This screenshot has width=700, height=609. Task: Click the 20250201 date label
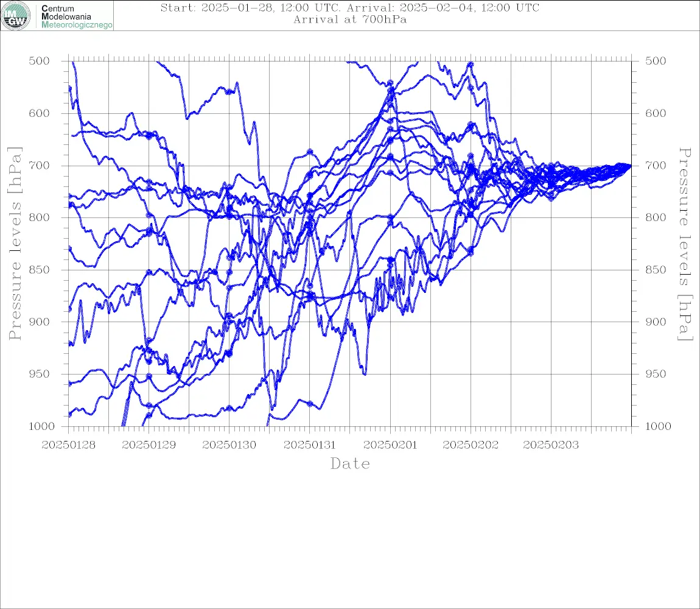pyautogui.click(x=390, y=445)
